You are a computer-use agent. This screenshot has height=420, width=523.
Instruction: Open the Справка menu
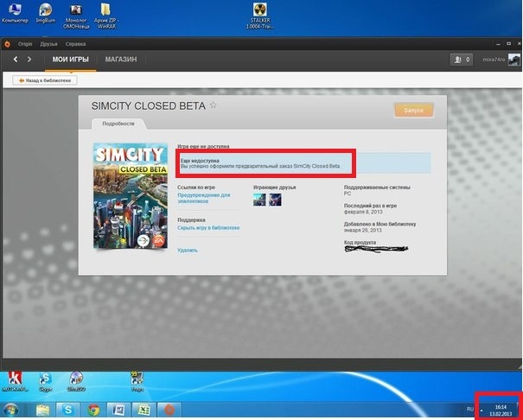[75, 44]
